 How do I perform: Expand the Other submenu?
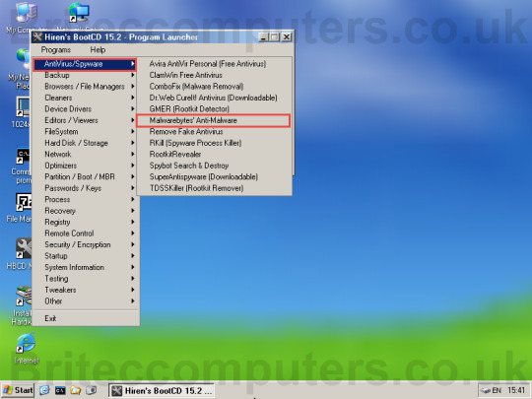(x=85, y=301)
